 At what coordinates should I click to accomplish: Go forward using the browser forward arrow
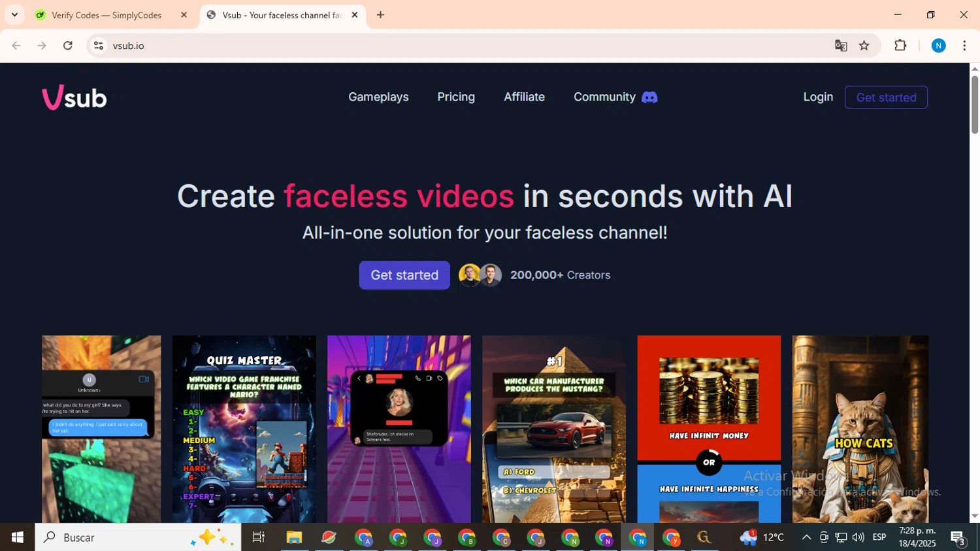(x=42, y=46)
